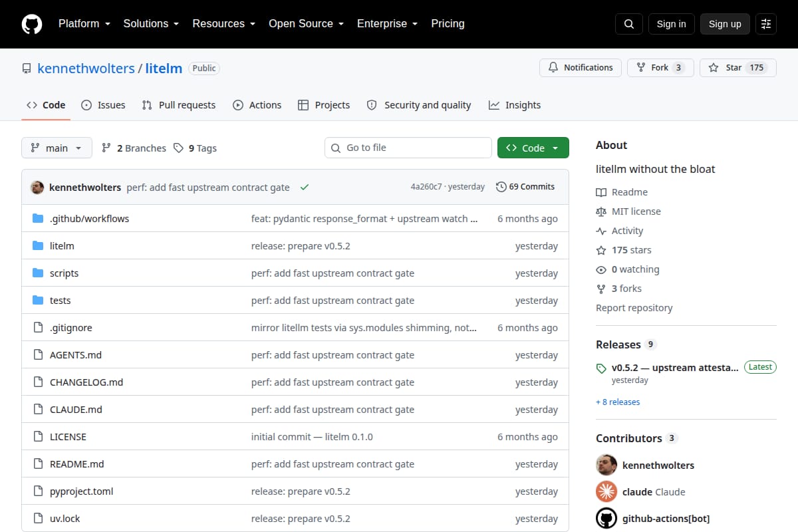Open the litelm repository name link

[x=164, y=68]
